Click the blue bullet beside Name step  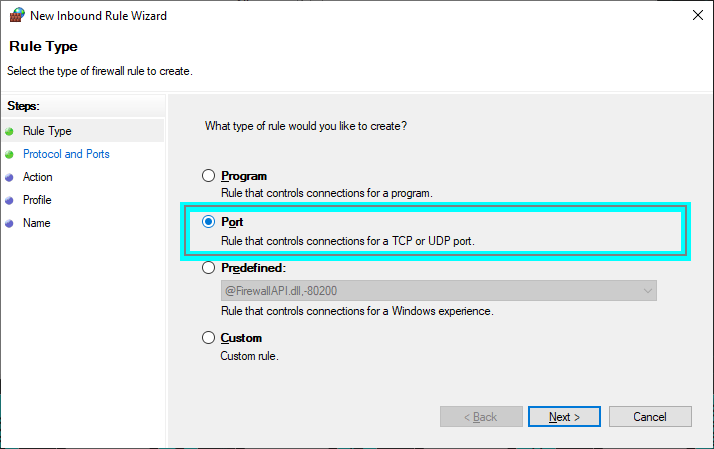pos(9,223)
